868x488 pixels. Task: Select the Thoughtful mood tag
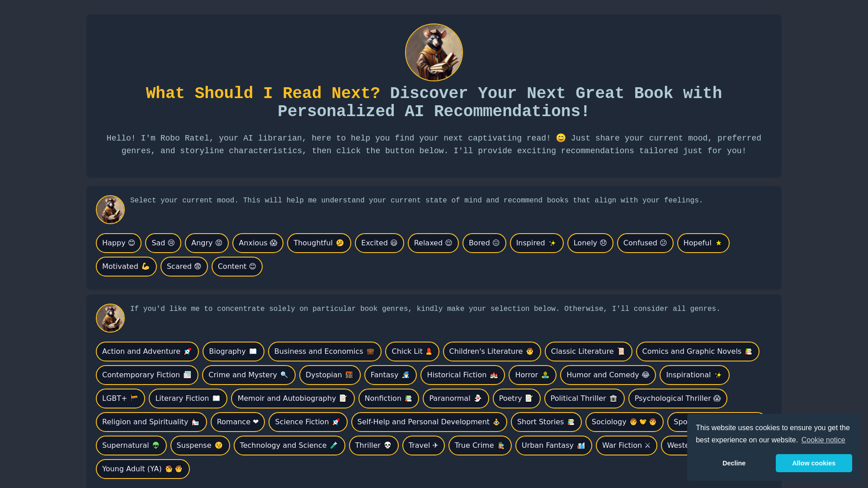(x=319, y=243)
